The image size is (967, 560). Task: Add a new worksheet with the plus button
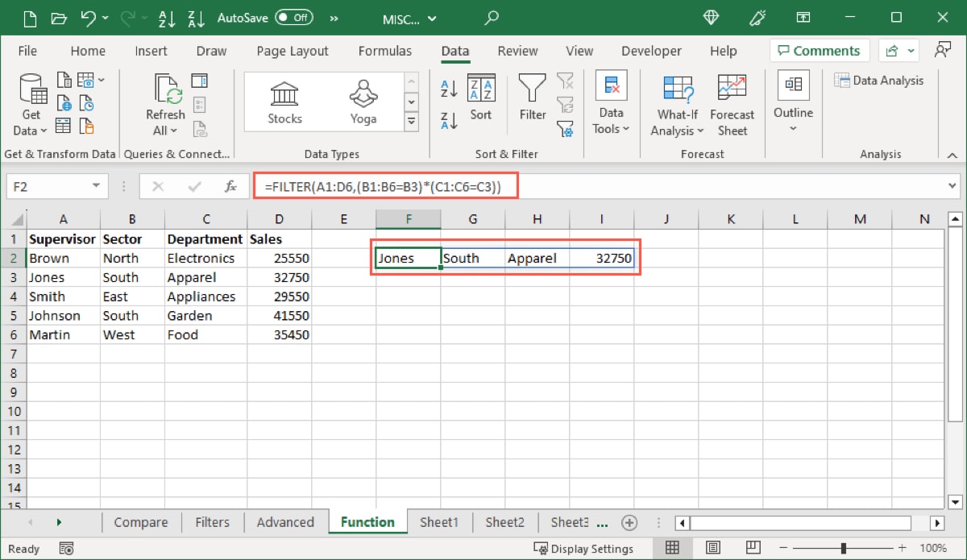point(629,522)
